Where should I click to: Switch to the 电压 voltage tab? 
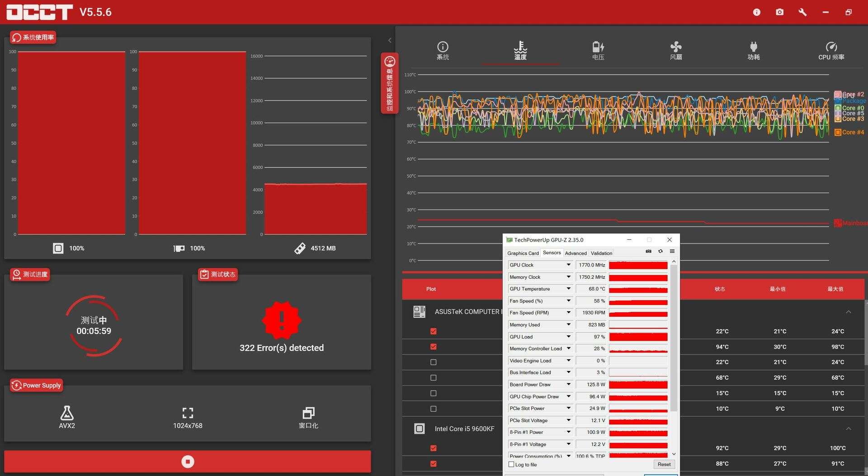(598, 51)
